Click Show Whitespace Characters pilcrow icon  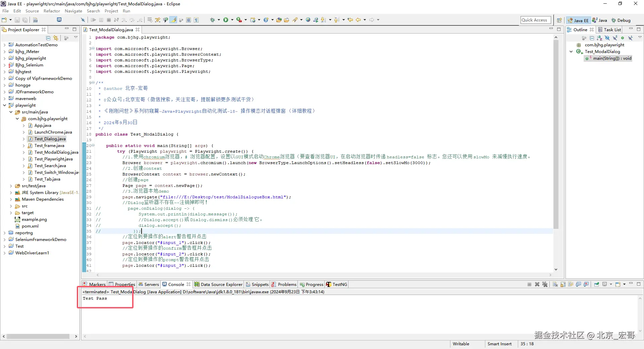(196, 20)
